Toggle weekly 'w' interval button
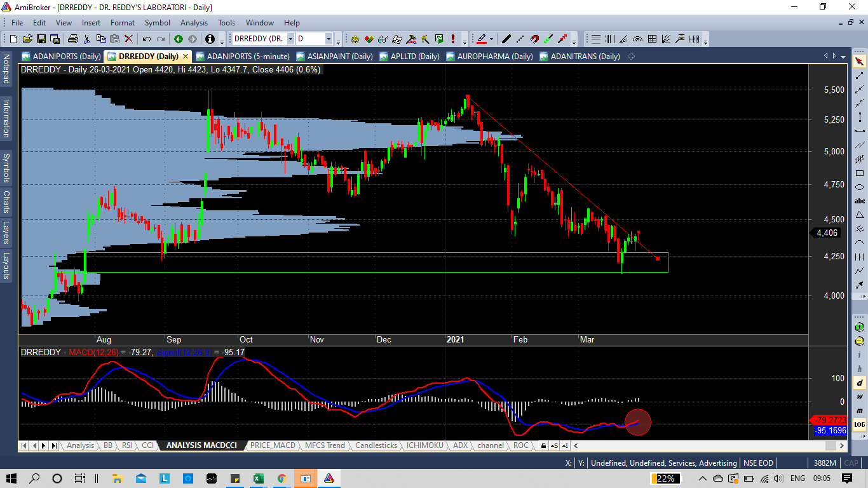868x488 pixels. pos(859,396)
